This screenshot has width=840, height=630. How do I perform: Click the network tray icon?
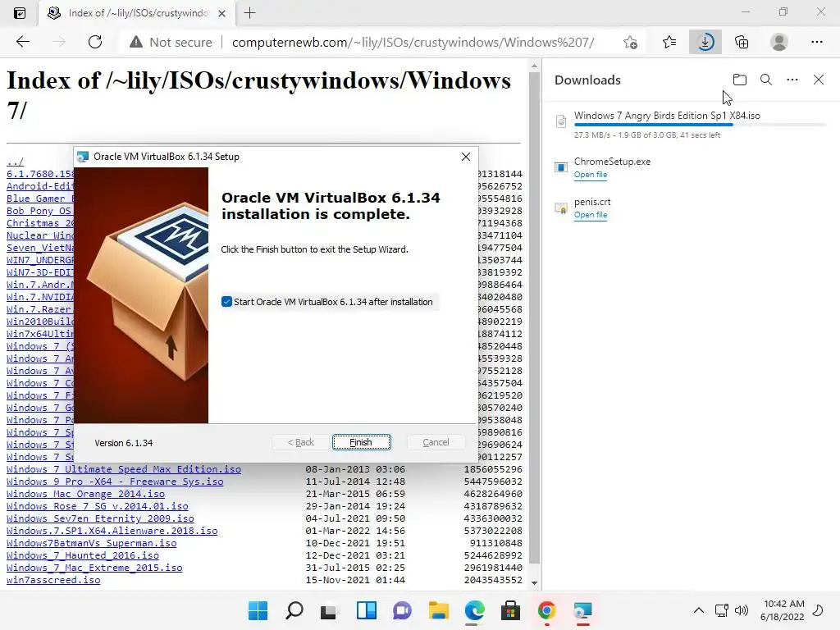click(x=722, y=610)
